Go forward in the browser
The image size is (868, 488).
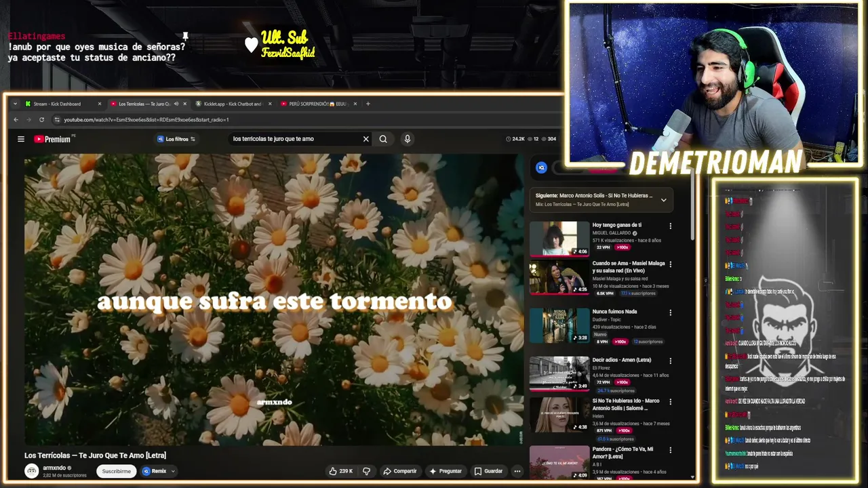(x=28, y=120)
